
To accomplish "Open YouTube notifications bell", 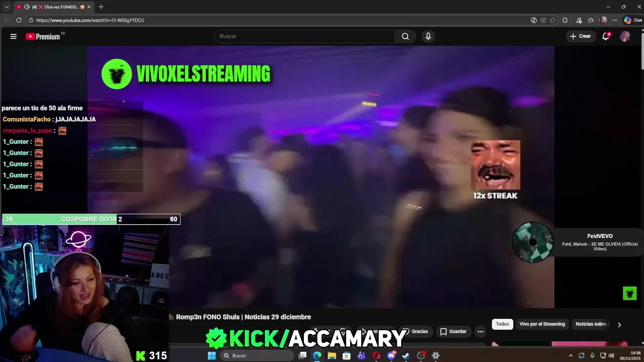I will 606,36.
